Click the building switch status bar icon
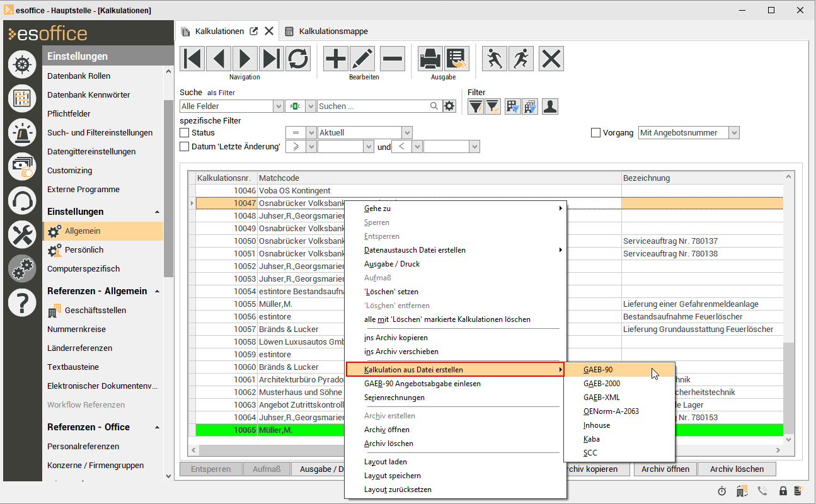 [742, 491]
